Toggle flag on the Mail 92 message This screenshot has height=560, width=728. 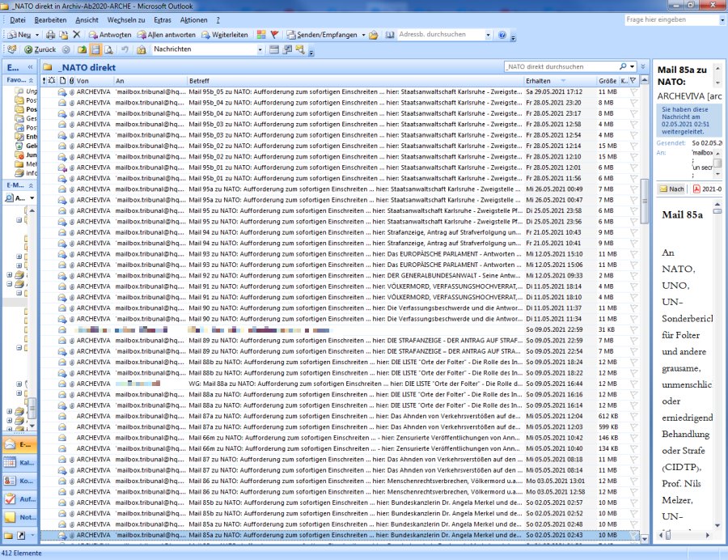click(x=633, y=276)
